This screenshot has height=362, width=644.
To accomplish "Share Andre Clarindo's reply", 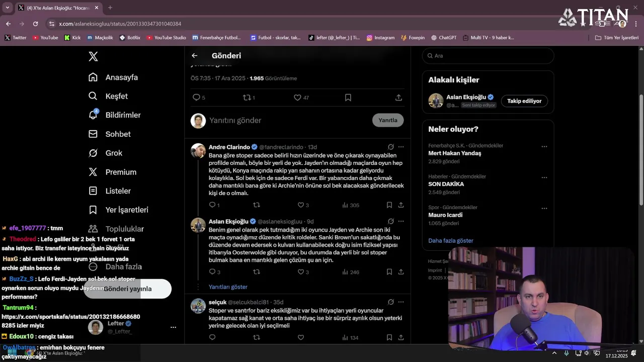I will point(401,205).
